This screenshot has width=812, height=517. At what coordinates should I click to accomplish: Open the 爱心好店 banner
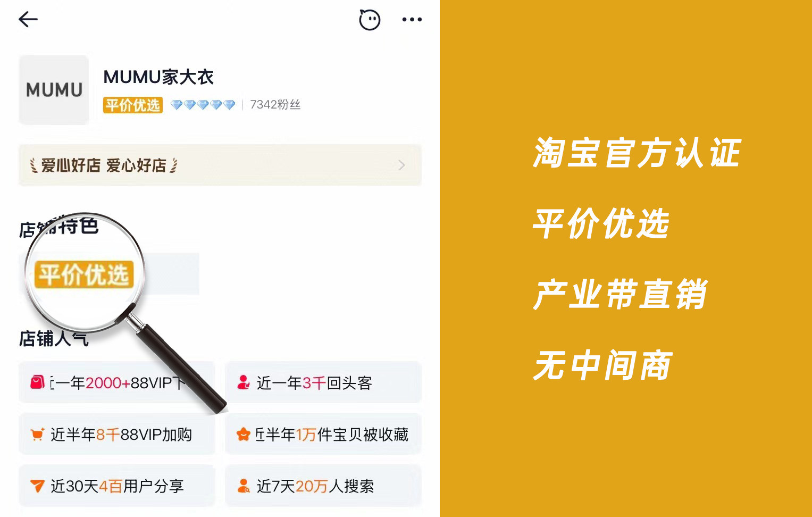pyautogui.click(x=220, y=165)
